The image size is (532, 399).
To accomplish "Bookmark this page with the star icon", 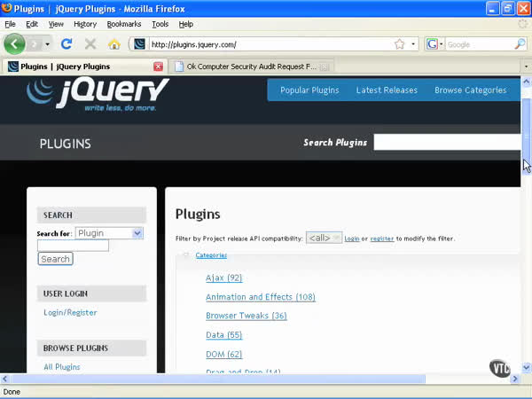I will pyautogui.click(x=399, y=43).
